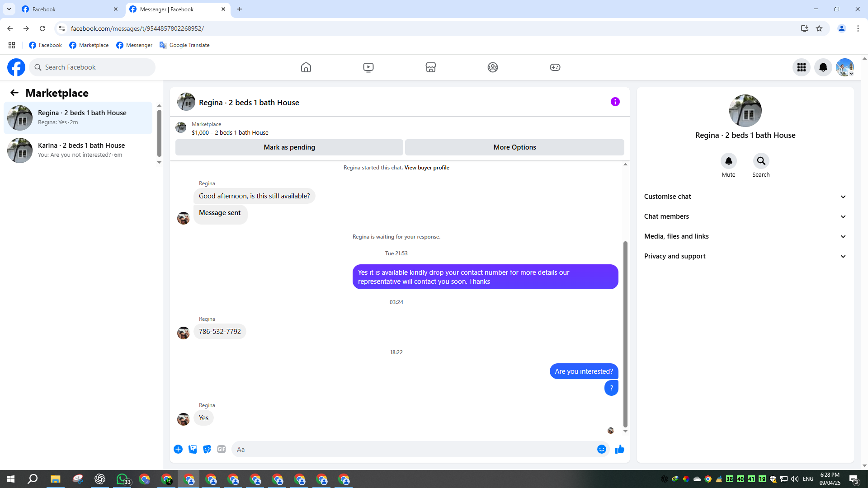This screenshot has height=488, width=868.
Task: Open volume control in system tray
Action: (795, 479)
